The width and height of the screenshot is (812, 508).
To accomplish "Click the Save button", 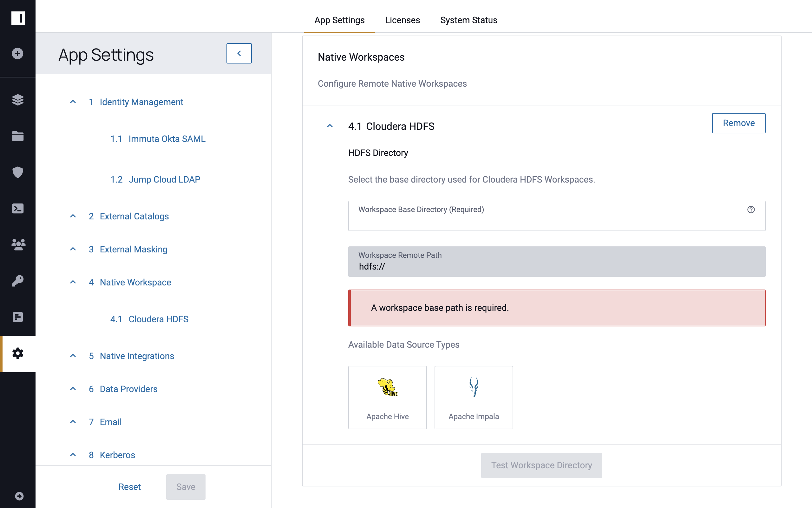I will 186,487.
